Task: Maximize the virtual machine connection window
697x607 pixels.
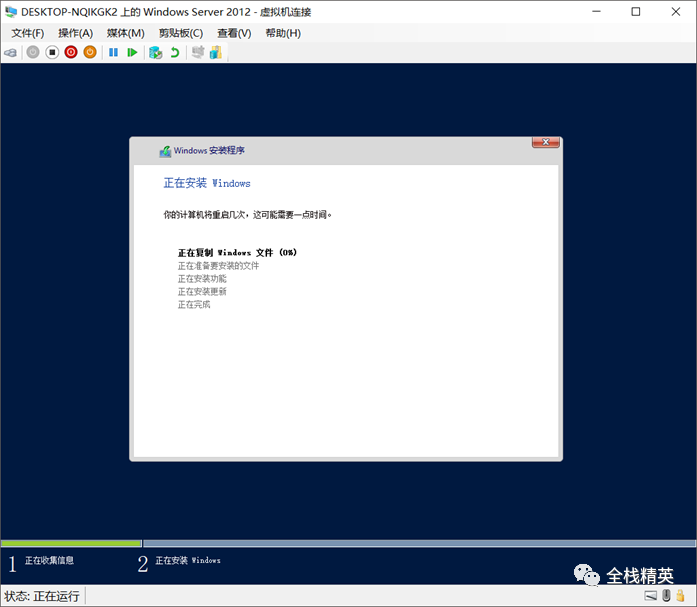Action: click(636, 12)
